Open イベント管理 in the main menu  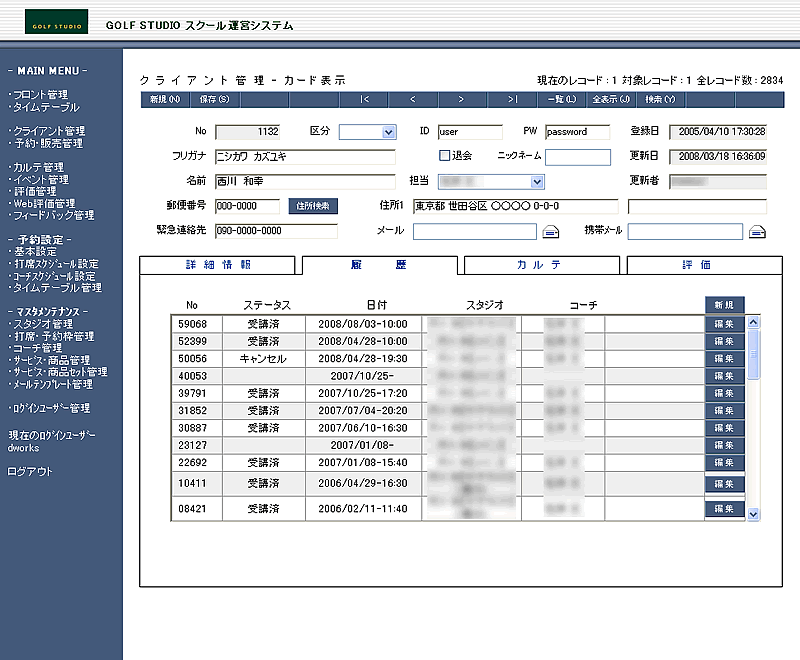[x=41, y=180]
